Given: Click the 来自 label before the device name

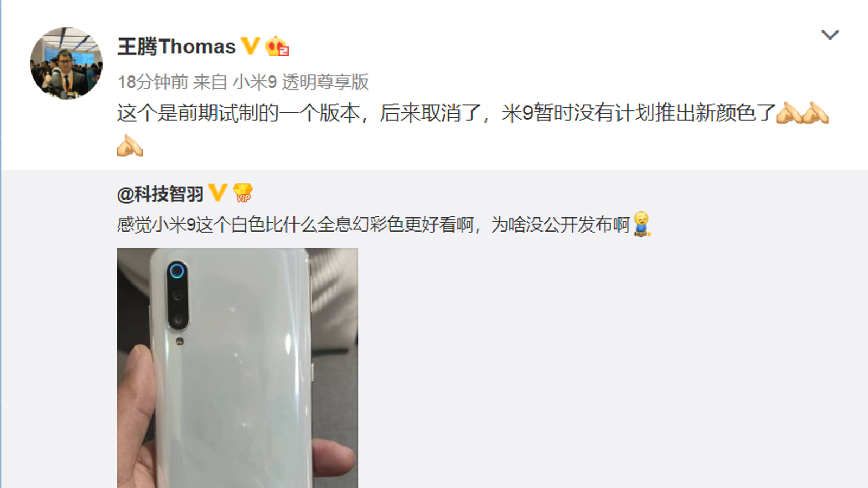Looking at the screenshot, I should point(210,82).
